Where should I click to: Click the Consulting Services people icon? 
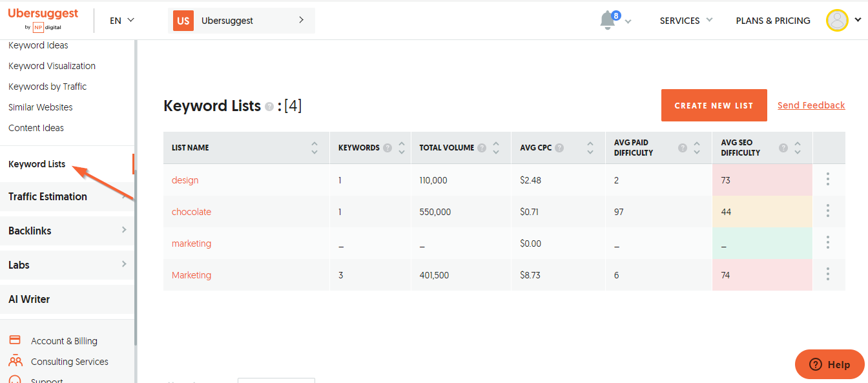[15, 361]
